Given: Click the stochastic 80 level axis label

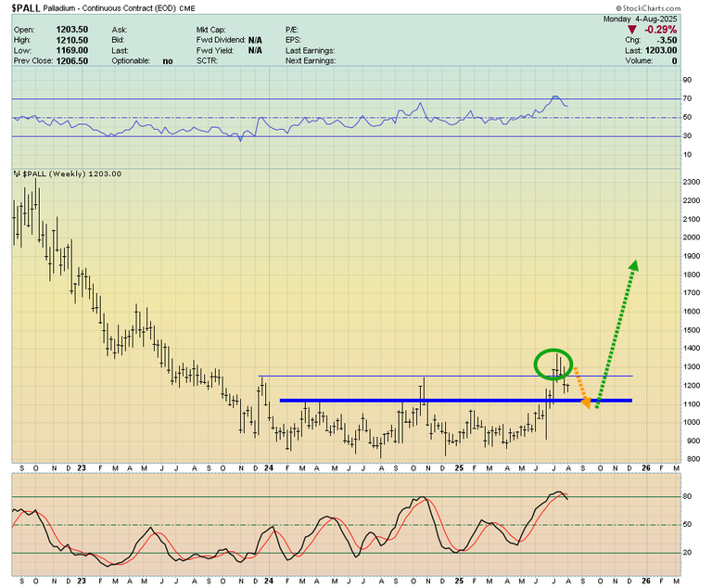Looking at the screenshot, I should pos(689,497).
